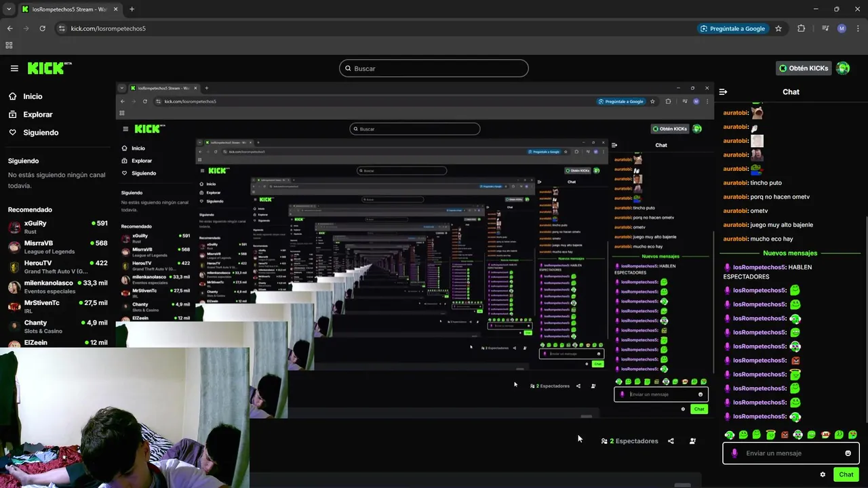Viewport: 868px width, 488px height.
Task: Click the Obtén KICKs button in the outermost header
Action: click(x=804, y=68)
